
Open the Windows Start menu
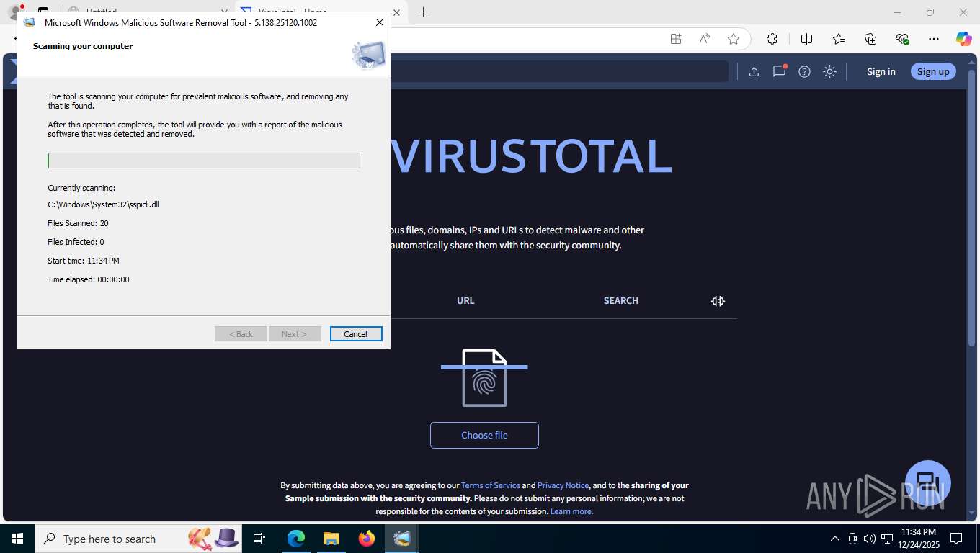(x=17, y=539)
